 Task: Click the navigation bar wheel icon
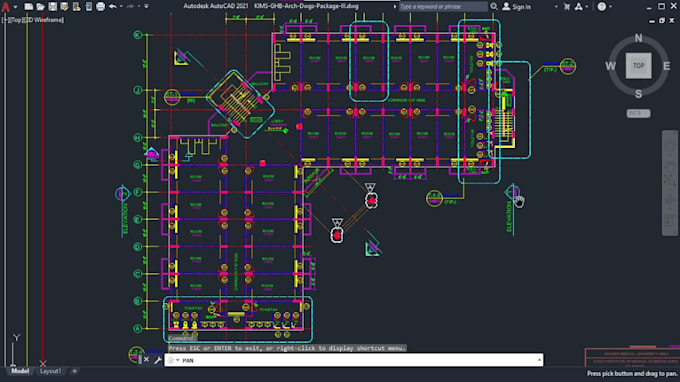670,146
